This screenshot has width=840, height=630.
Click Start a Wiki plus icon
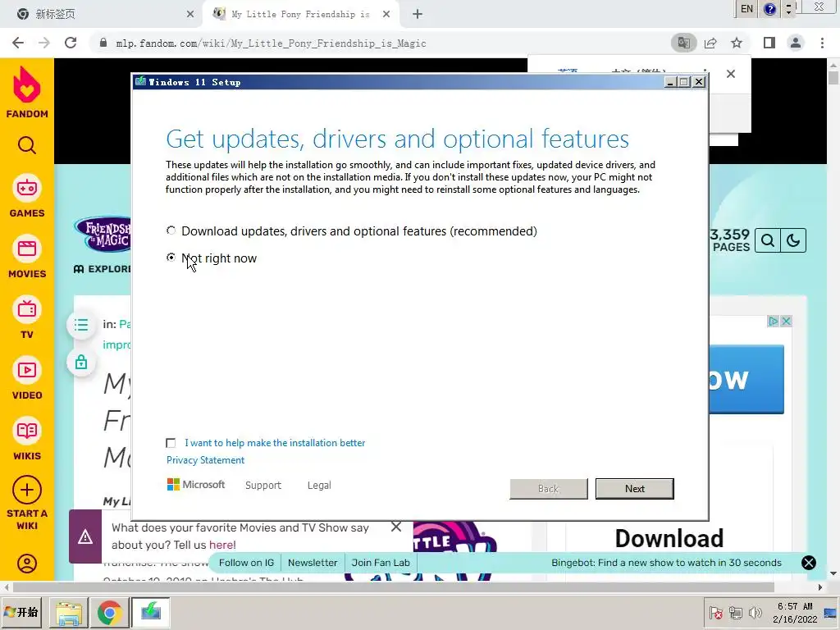click(27, 490)
